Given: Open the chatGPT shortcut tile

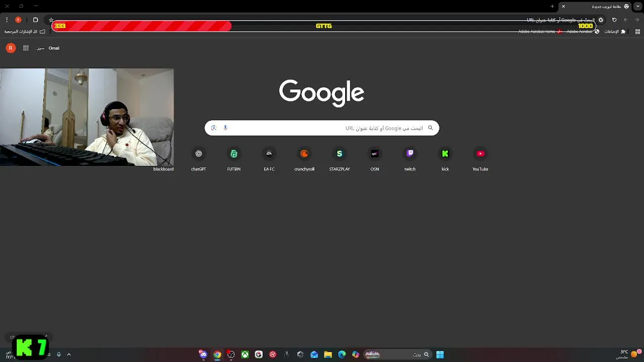Looking at the screenshot, I should (x=198, y=159).
